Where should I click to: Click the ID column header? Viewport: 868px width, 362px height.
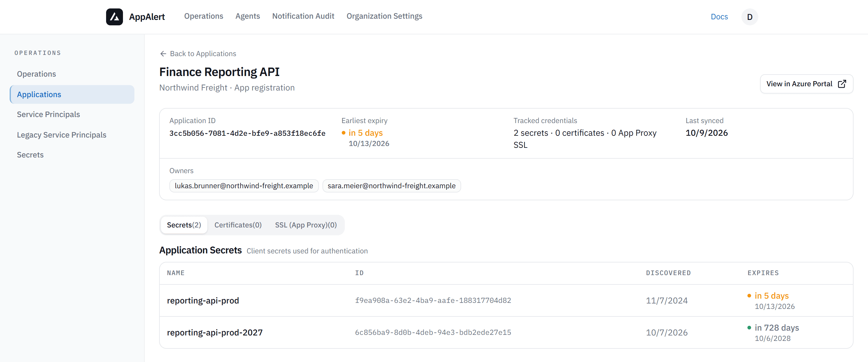click(359, 273)
